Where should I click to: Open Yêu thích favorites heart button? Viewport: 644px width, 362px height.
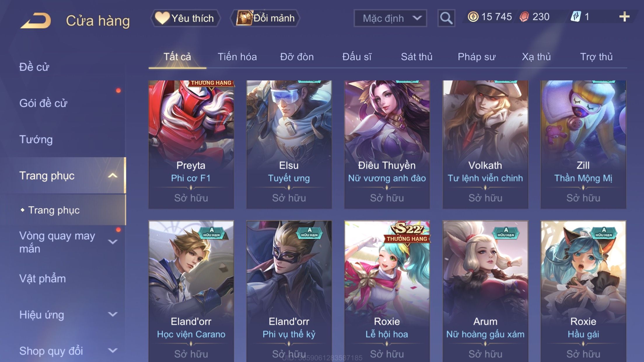[x=185, y=18]
